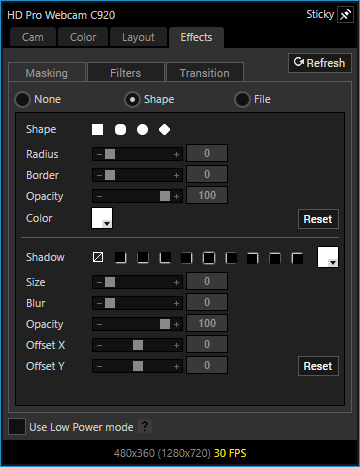Click the 30 FPS status text

click(230, 453)
